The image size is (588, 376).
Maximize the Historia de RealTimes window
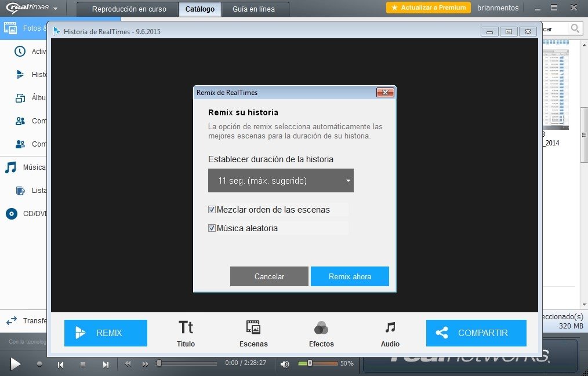coord(509,32)
